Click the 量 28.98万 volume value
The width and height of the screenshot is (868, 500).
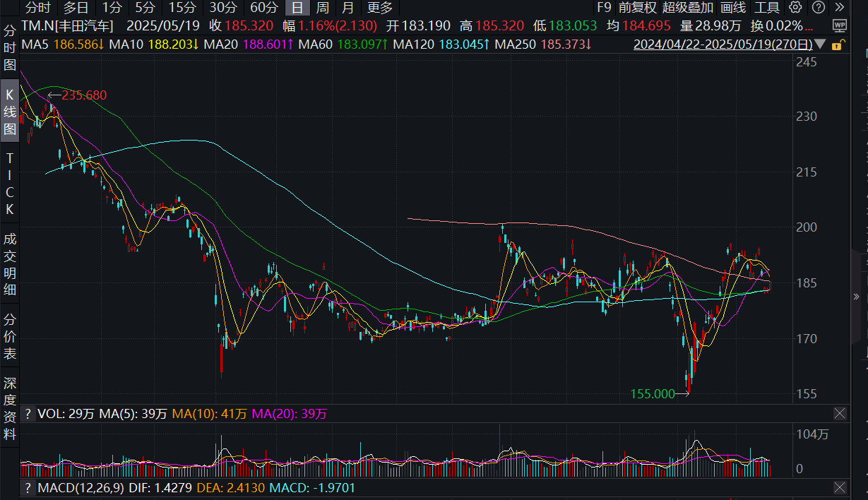coord(711,26)
